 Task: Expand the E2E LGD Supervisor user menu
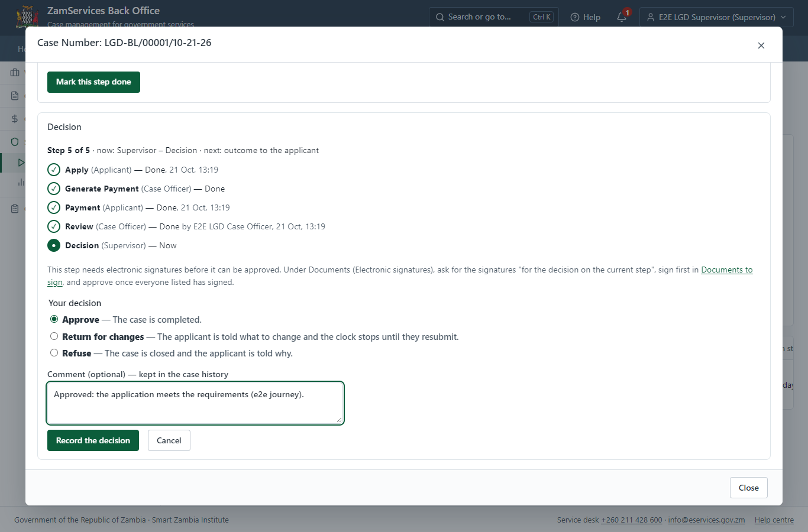tap(716, 17)
